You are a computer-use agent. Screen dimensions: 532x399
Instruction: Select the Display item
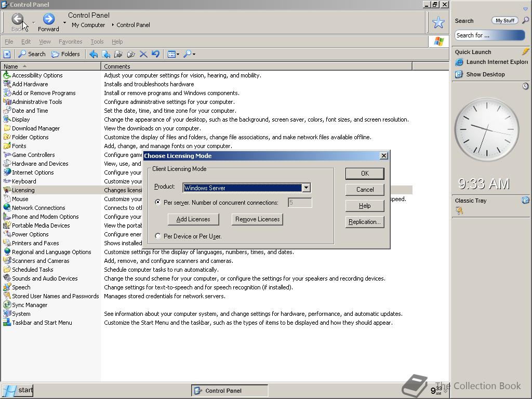point(21,119)
